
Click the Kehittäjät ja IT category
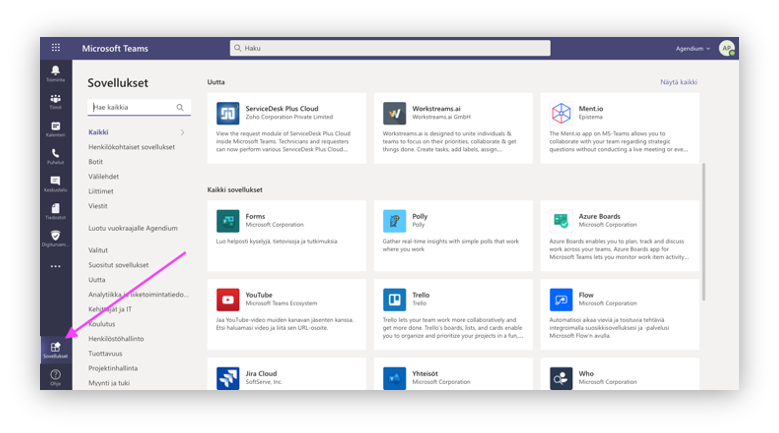click(x=110, y=309)
